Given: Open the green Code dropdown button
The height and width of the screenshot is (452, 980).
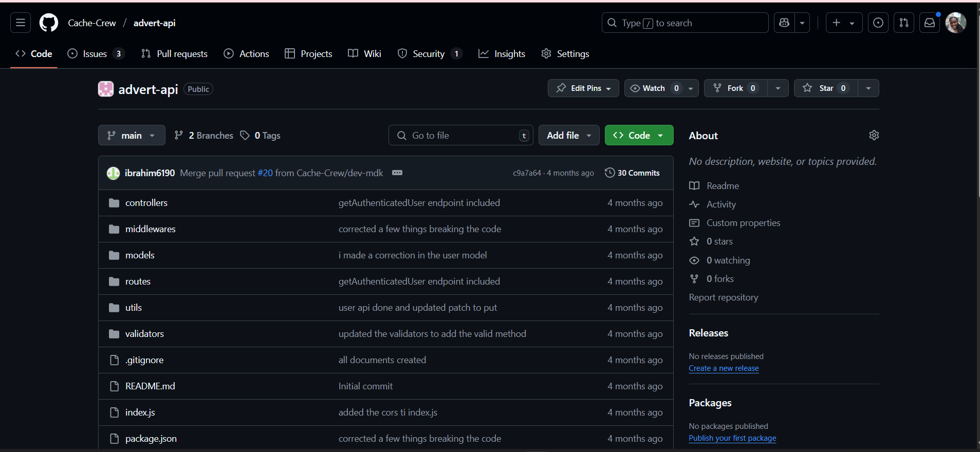Looking at the screenshot, I should click(639, 135).
